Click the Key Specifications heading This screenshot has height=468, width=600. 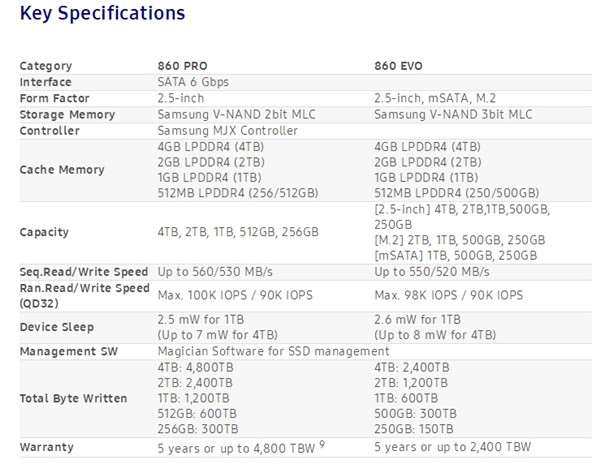click(x=102, y=14)
